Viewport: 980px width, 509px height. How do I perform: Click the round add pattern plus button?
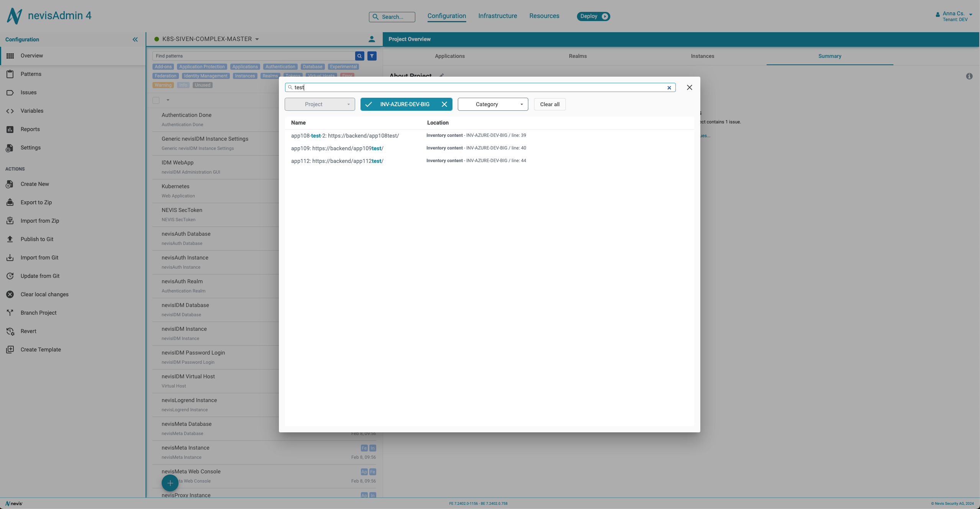coord(170,483)
